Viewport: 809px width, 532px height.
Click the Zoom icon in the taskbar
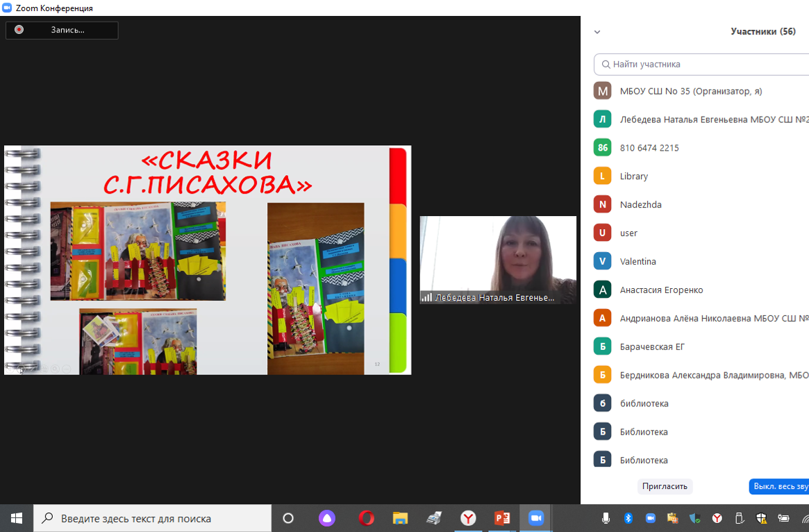pyautogui.click(x=535, y=518)
